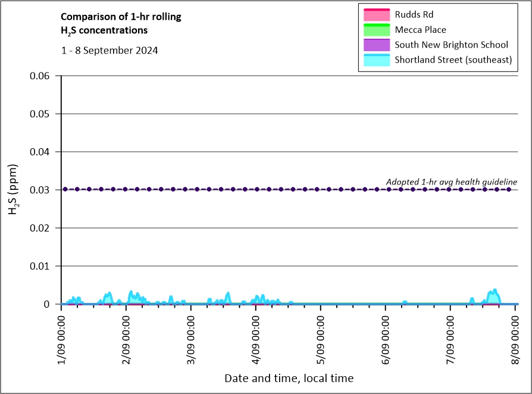
Task: Select the Mecca Place legend label
Action: click(420, 29)
